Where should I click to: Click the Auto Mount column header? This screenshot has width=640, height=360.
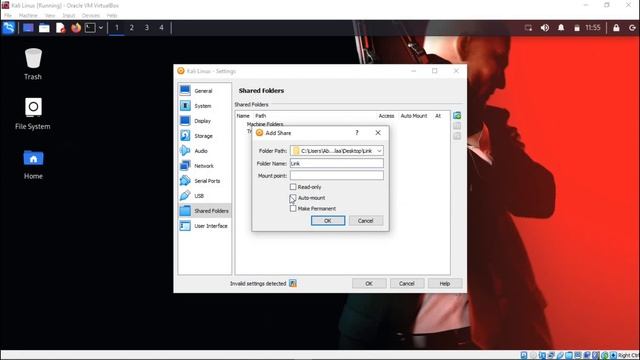coord(414,116)
